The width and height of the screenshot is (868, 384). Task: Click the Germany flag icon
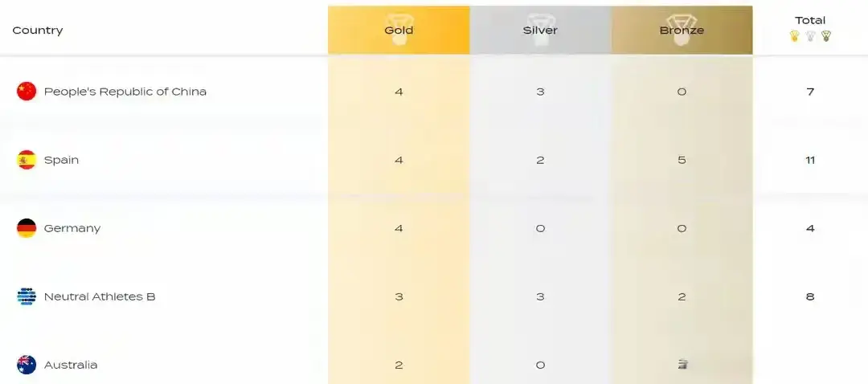click(x=27, y=228)
